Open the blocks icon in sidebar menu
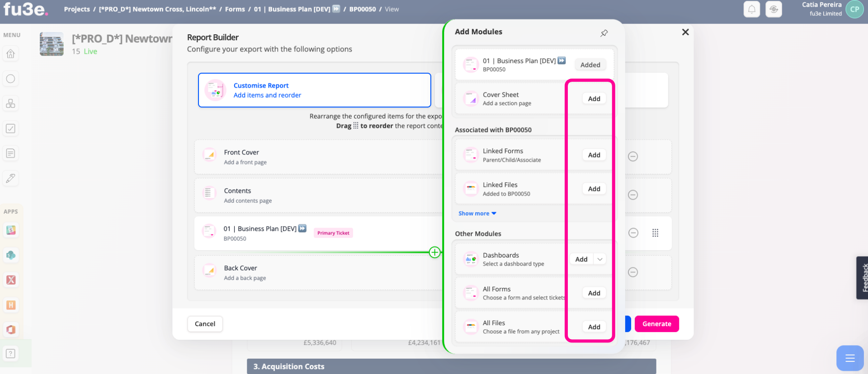 pos(10,103)
